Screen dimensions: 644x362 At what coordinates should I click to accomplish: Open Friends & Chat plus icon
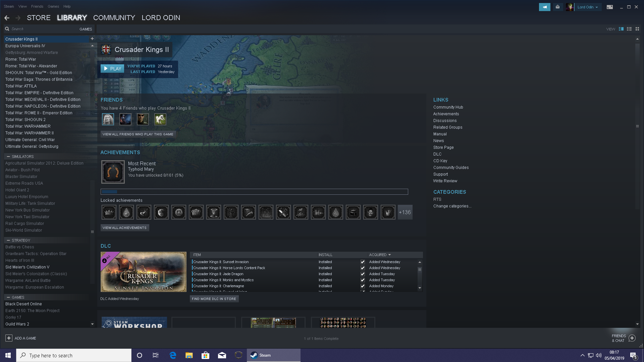632,338
